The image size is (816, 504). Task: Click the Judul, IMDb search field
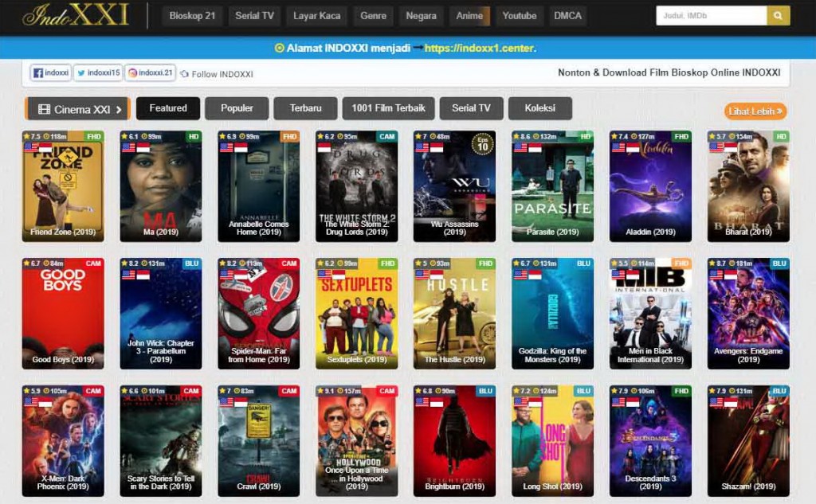coord(712,16)
